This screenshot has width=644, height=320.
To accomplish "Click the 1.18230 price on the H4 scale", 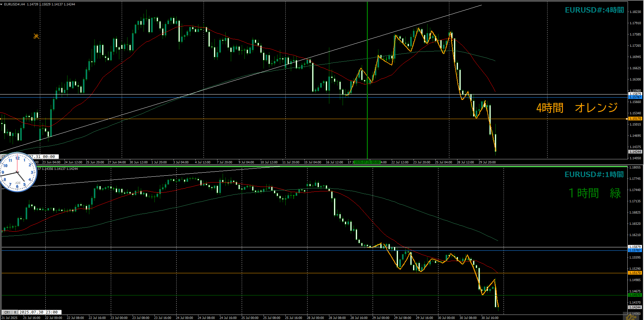I will coord(635,12).
